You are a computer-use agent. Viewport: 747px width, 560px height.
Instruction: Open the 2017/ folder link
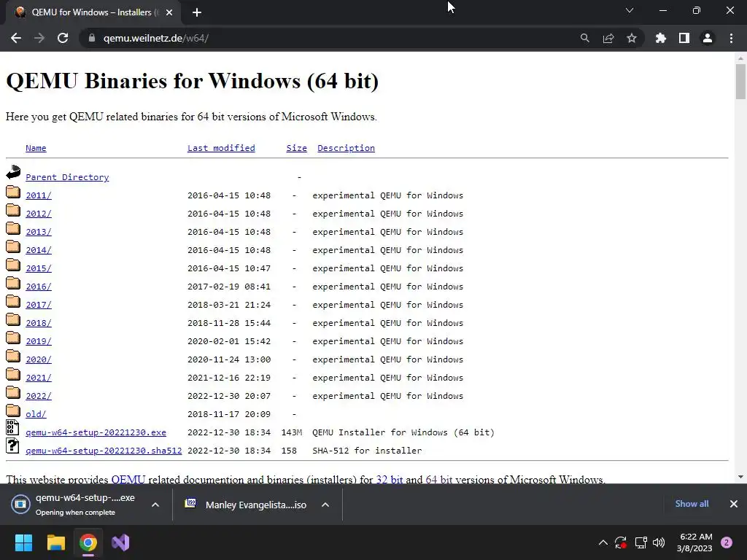coord(39,305)
